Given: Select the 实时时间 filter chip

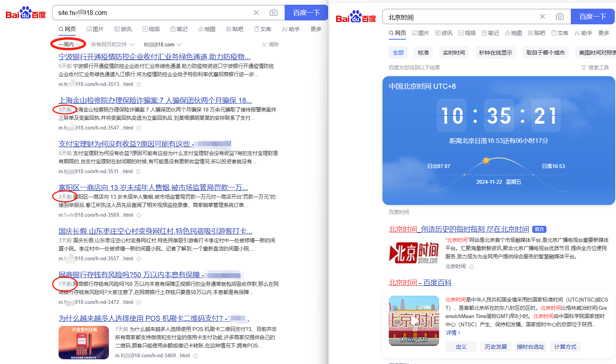Looking at the screenshot, I should pos(454,53).
